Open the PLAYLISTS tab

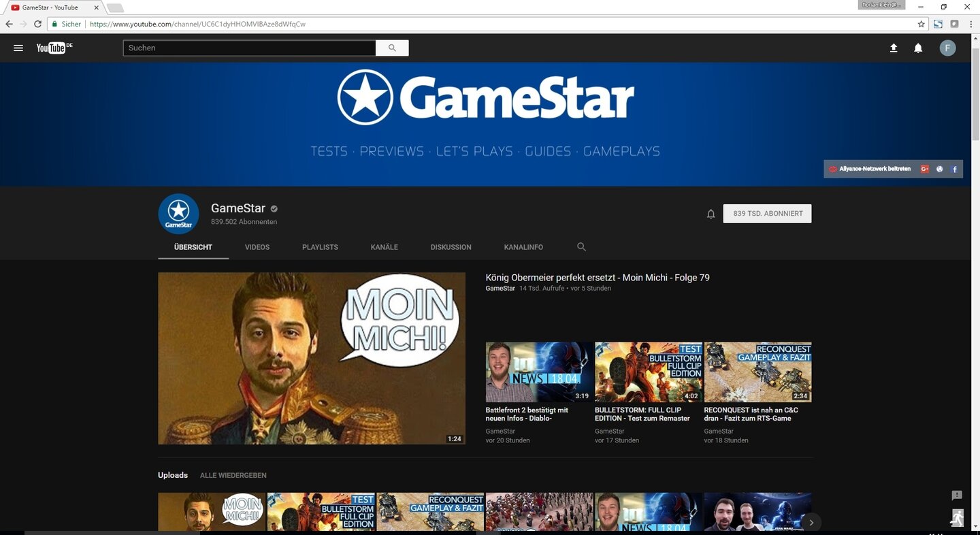[x=320, y=247]
